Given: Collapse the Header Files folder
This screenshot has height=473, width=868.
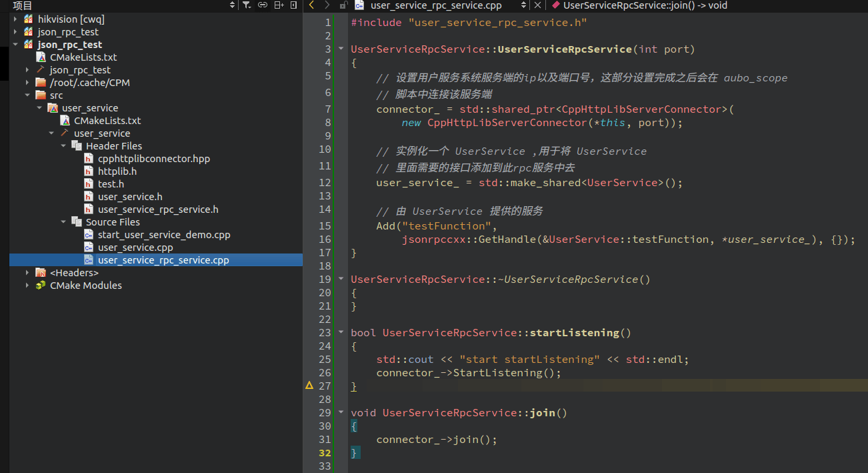Looking at the screenshot, I should [63, 146].
